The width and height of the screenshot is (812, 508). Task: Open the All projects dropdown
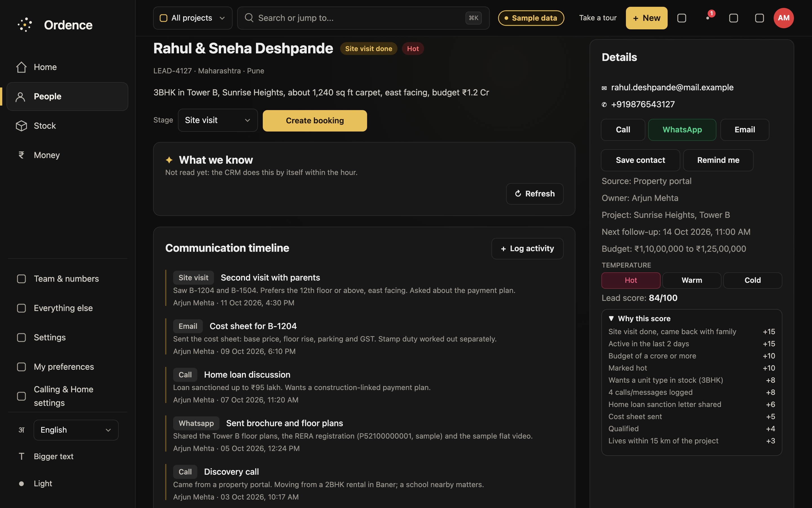pos(193,18)
